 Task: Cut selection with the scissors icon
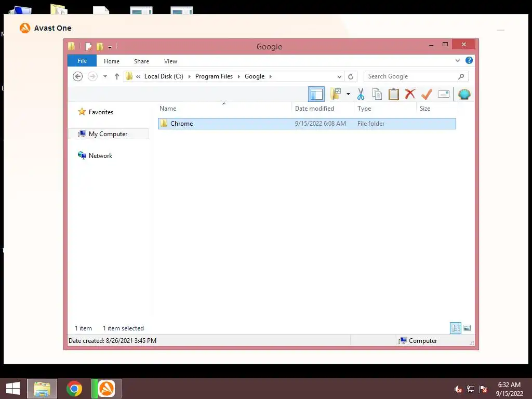click(361, 94)
